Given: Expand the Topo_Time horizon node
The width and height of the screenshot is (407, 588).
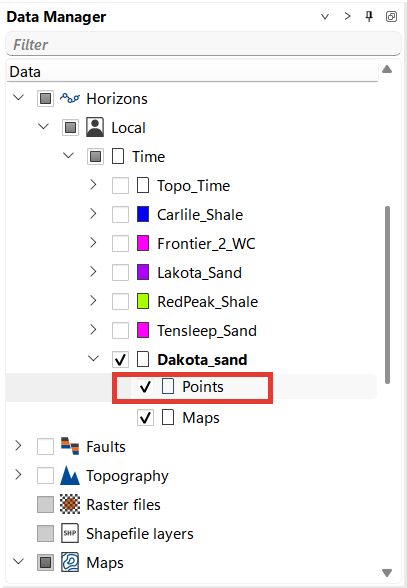Looking at the screenshot, I should coord(93,185).
